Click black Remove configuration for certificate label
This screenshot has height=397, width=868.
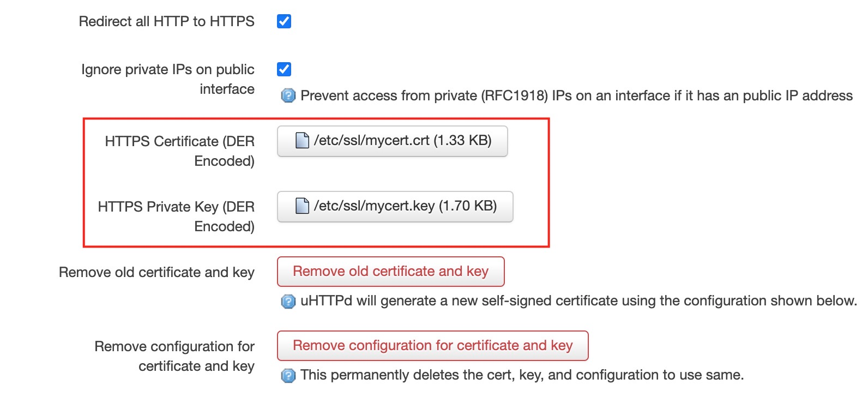174,356
